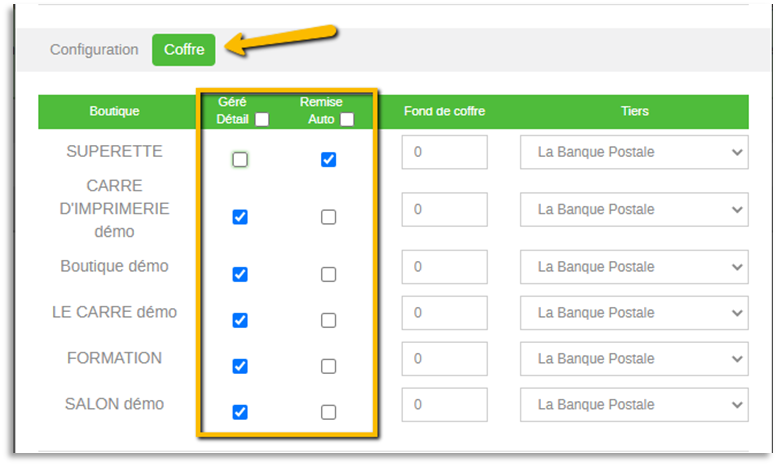777x466 pixels.
Task: Uncheck Remise Auto for SUPERETTE
Action: (x=328, y=159)
